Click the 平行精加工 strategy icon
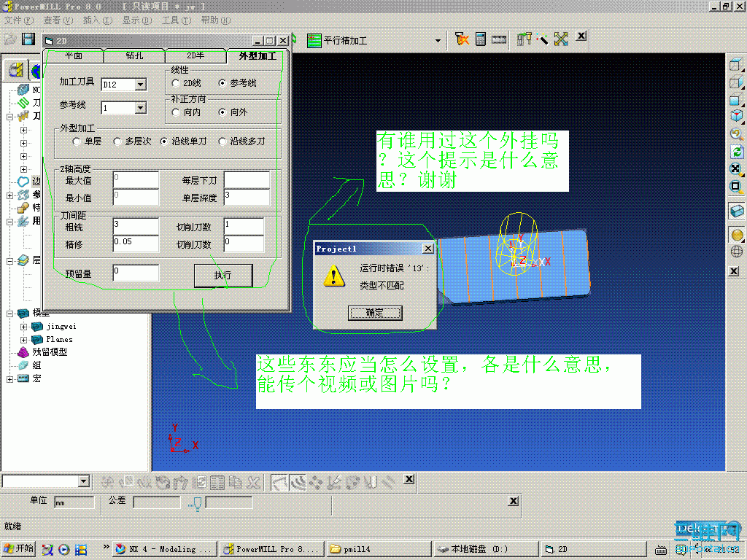 (x=314, y=41)
